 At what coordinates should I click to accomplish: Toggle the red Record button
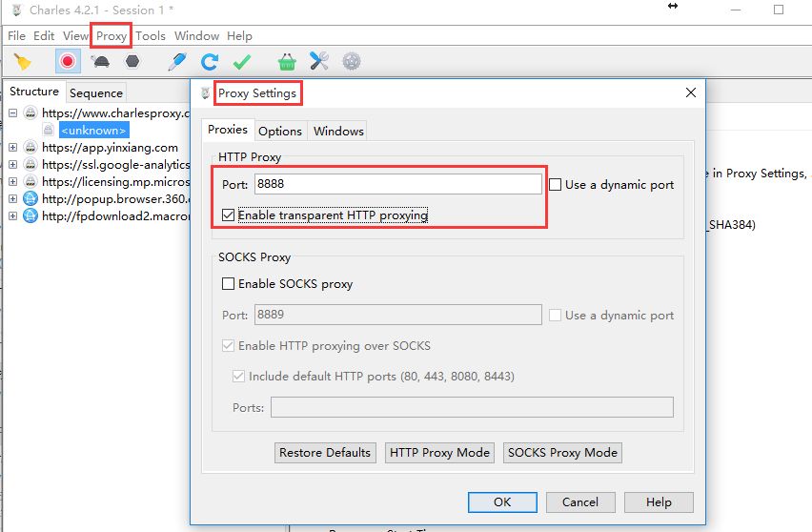pos(68,62)
